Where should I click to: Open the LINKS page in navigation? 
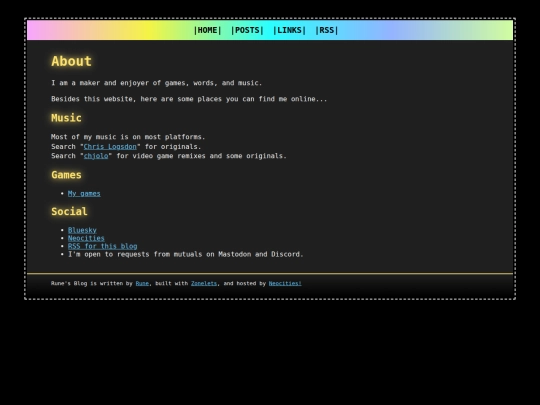coord(289,30)
